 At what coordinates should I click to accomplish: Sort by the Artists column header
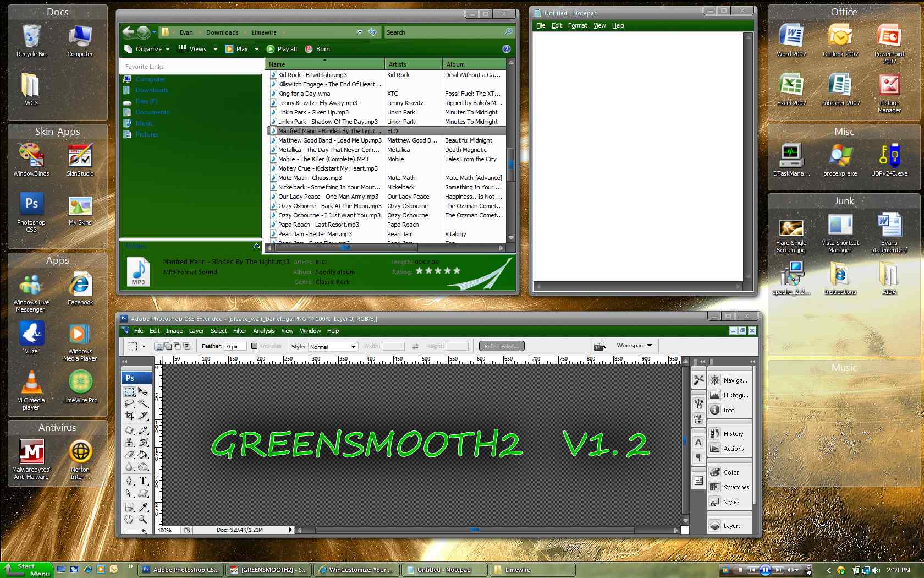coord(413,64)
